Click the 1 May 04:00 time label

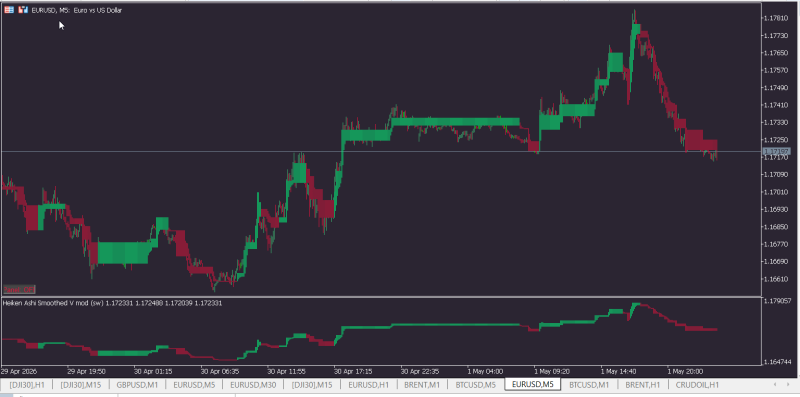tap(486, 371)
